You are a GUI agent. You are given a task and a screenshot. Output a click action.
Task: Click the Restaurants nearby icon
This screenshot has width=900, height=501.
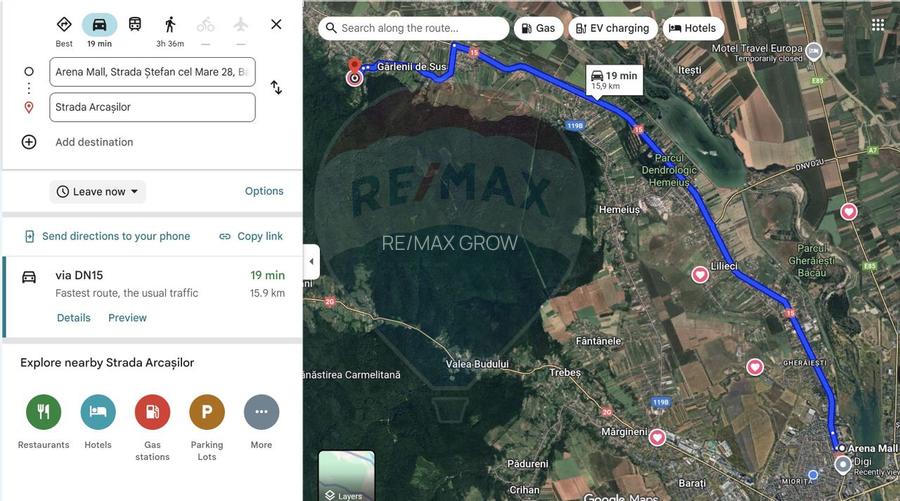[44, 412]
